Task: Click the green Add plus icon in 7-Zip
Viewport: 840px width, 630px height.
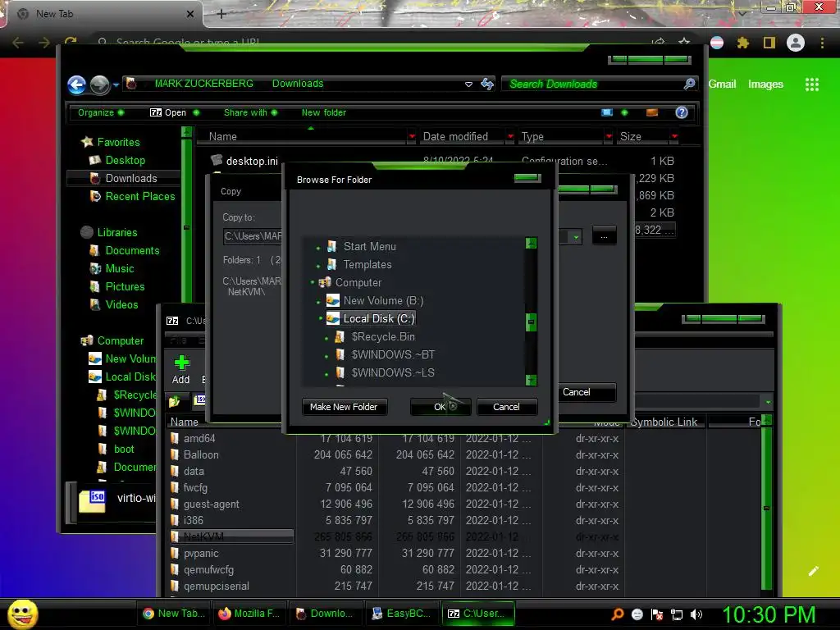Action: click(181, 363)
